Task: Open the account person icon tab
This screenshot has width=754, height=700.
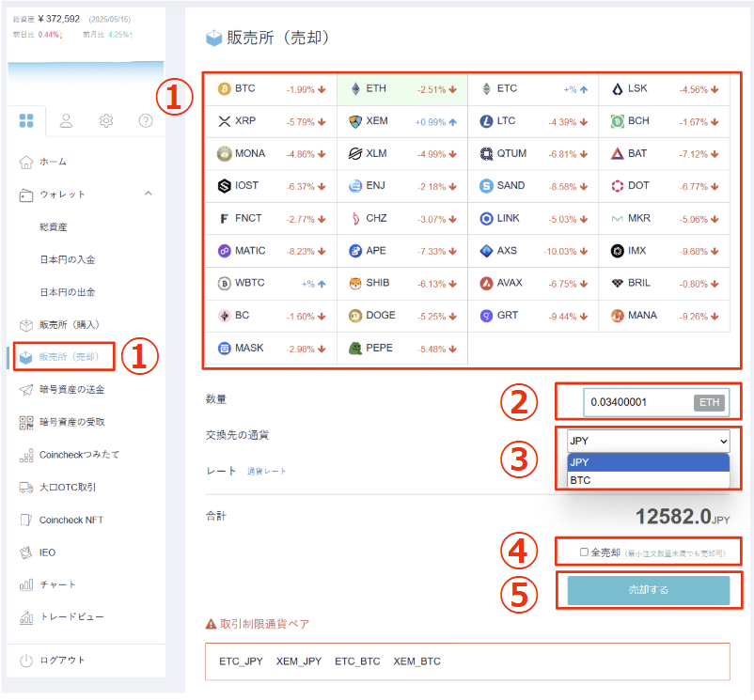Action: click(66, 120)
